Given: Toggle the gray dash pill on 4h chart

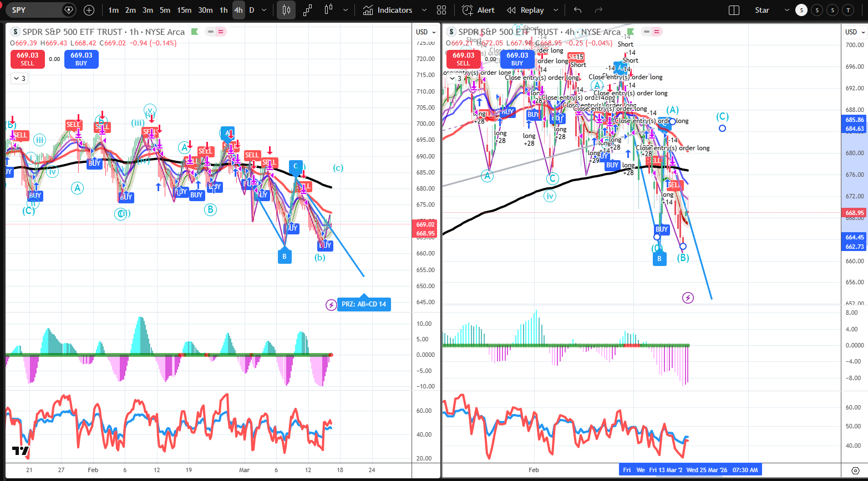Looking at the screenshot, I should (647, 32).
